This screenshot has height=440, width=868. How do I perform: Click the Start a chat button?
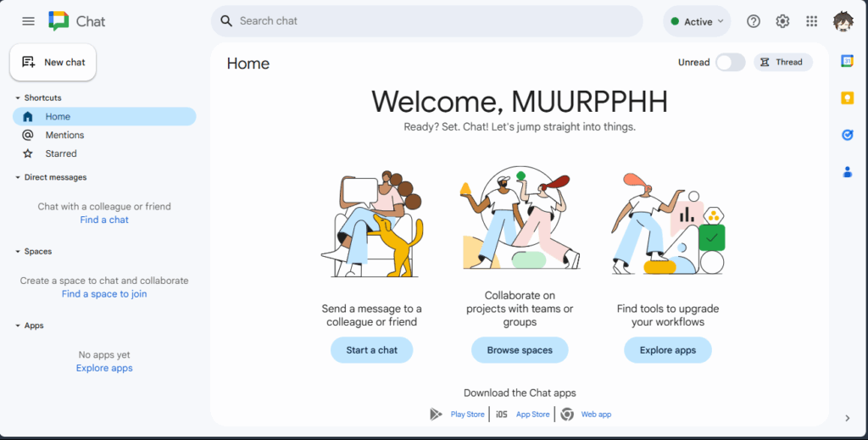click(x=371, y=350)
